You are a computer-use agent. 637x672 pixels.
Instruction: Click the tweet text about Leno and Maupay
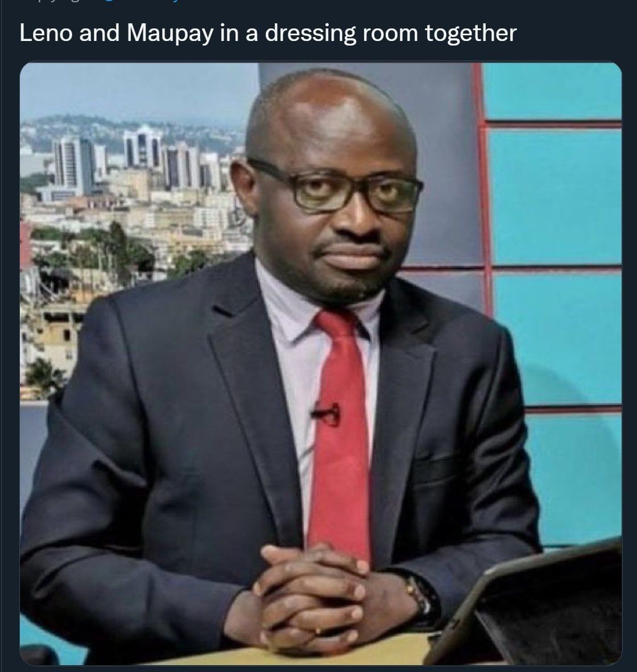[268, 33]
